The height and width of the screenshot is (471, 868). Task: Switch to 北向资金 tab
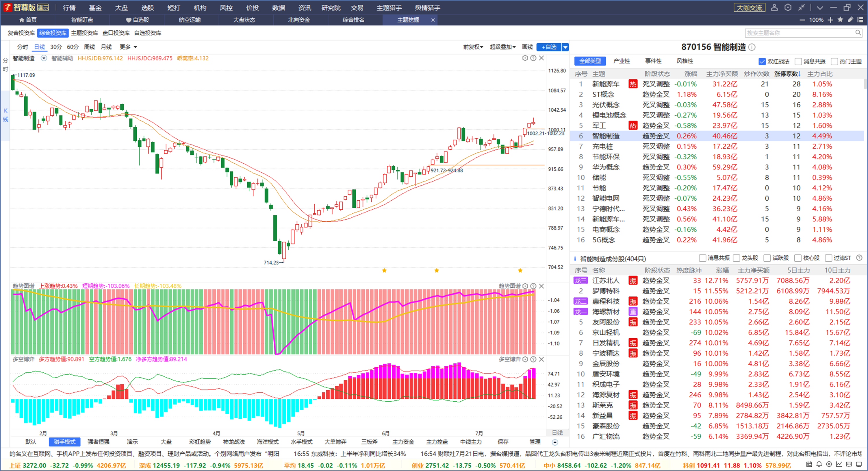(x=298, y=20)
